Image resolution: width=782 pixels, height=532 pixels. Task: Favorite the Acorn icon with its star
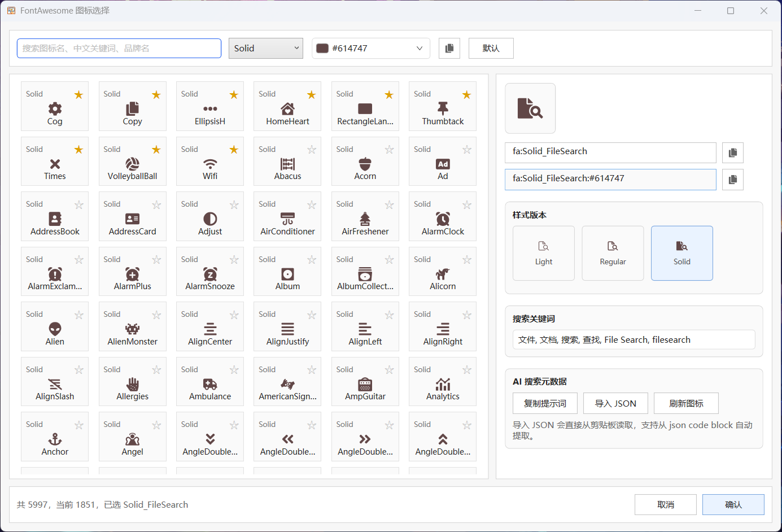pyautogui.click(x=389, y=150)
